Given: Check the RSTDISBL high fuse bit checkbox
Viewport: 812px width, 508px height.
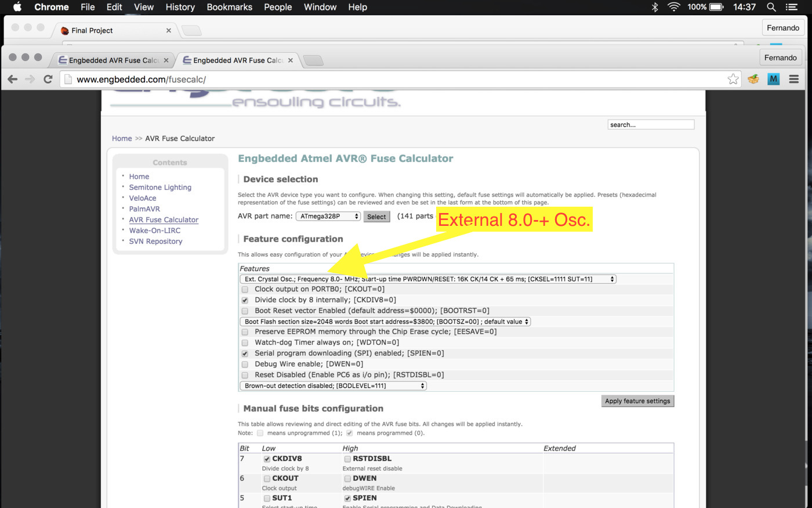Looking at the screenshot, I should (347, 459).
